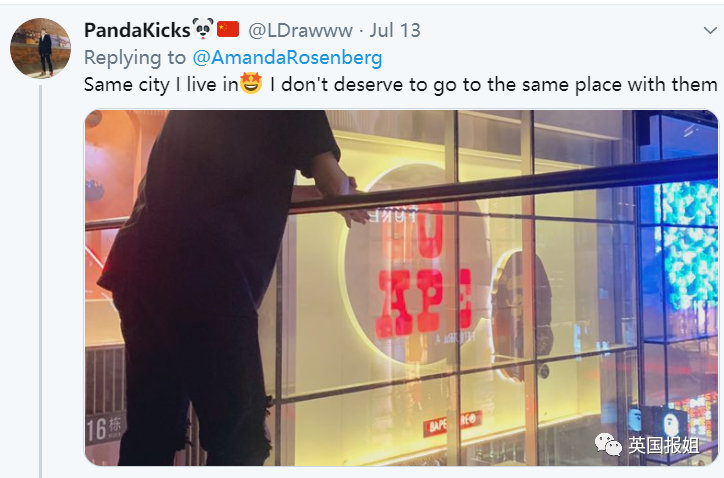Open the attached photo of the person at the railing

401,288
